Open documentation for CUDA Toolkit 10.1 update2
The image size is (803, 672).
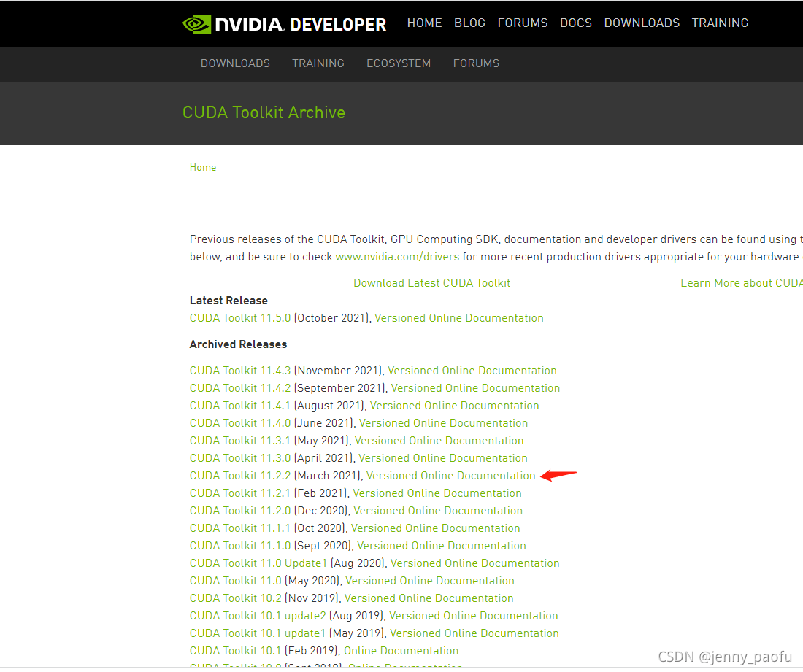(474, 617)
